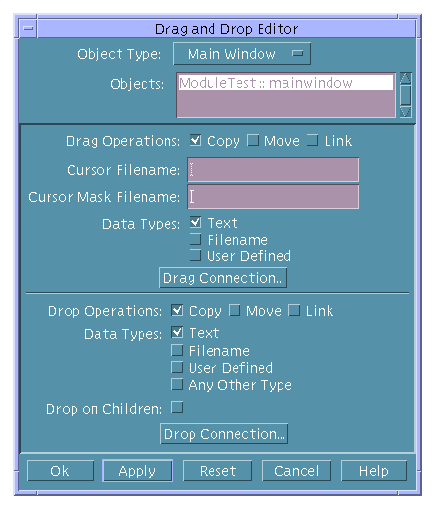Open the Drag Connection dialog
The image size is (435, 509).
tap(223, 278)
